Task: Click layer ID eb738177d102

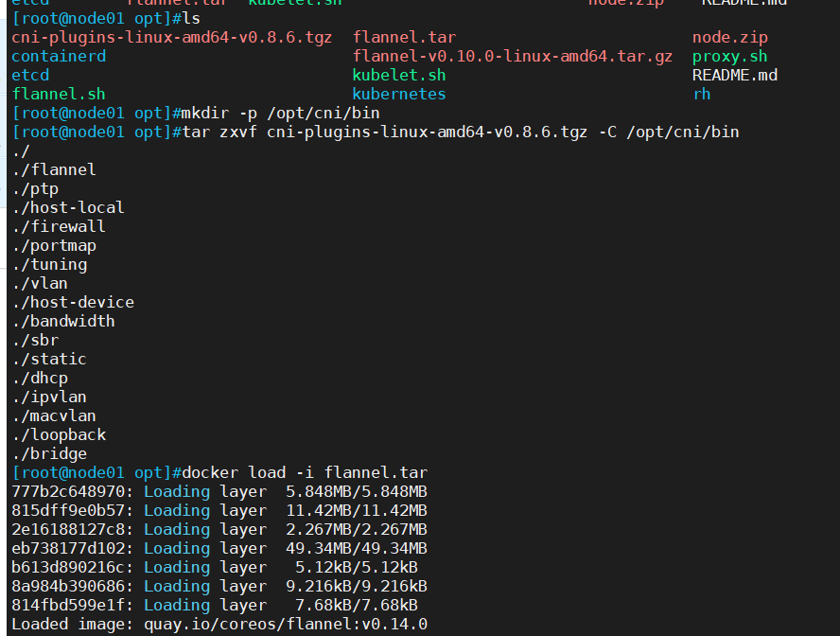Action: (x=68, y=548)
